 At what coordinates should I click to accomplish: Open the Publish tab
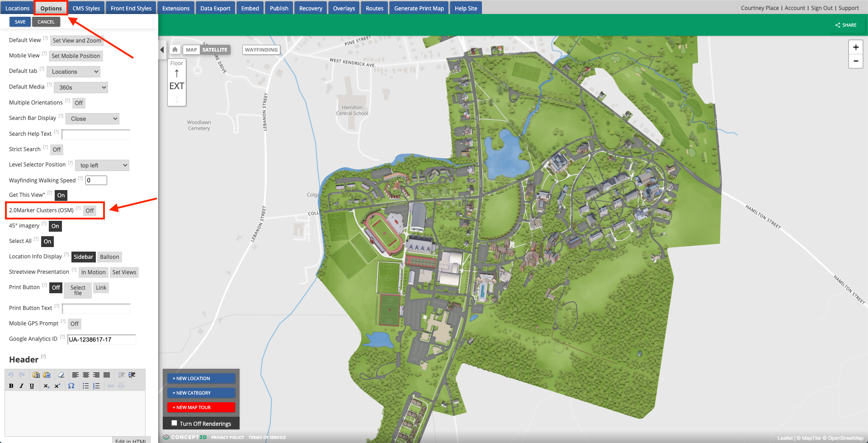[x=279, y=8]
